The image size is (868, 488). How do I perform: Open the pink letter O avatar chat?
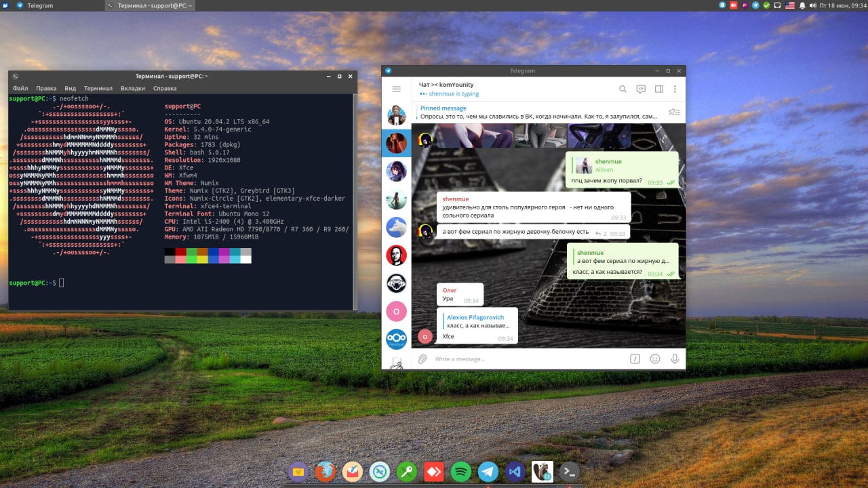[x=396, y=311]
